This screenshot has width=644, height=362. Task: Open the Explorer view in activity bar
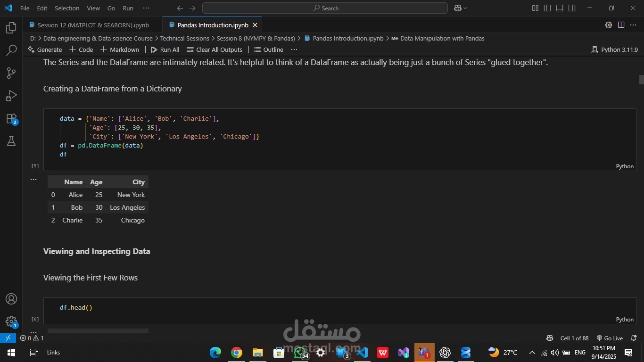[11, 28]
